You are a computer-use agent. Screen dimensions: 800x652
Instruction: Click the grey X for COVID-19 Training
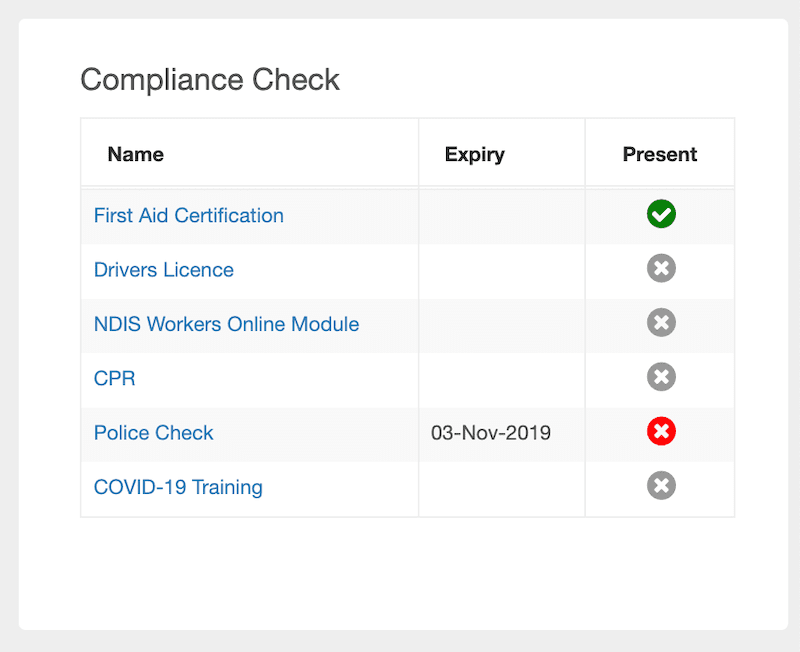pyautogui.click(x=661, y=486)
